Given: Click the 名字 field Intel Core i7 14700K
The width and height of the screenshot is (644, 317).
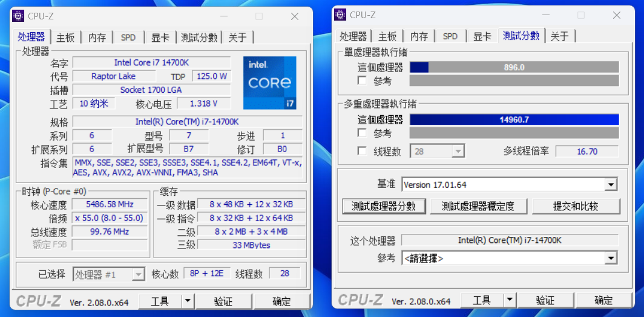Looking at the screenshot, I should point(151,62).
